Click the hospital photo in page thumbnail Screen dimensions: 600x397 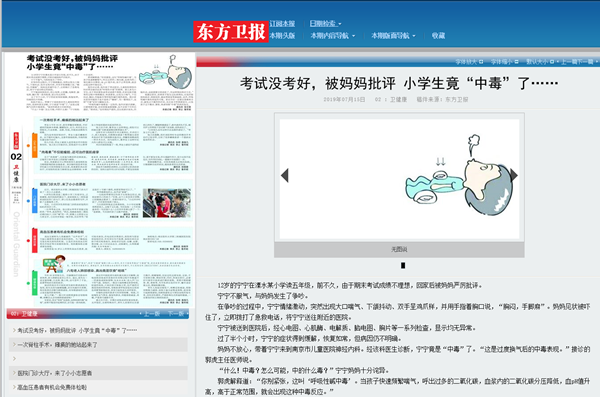166,203
